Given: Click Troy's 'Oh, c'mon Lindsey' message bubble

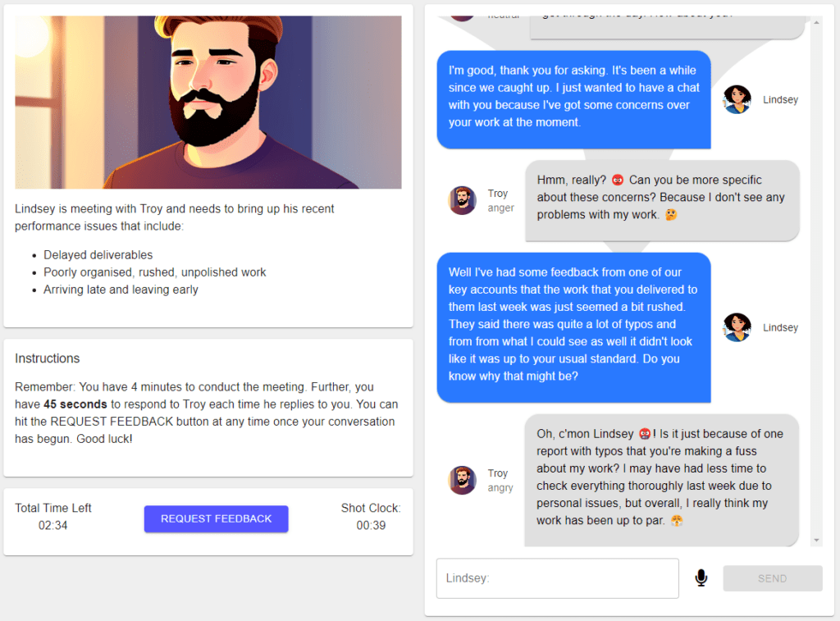Looking at the screenshot, I should pyautogui.click(x=660, y=477).
